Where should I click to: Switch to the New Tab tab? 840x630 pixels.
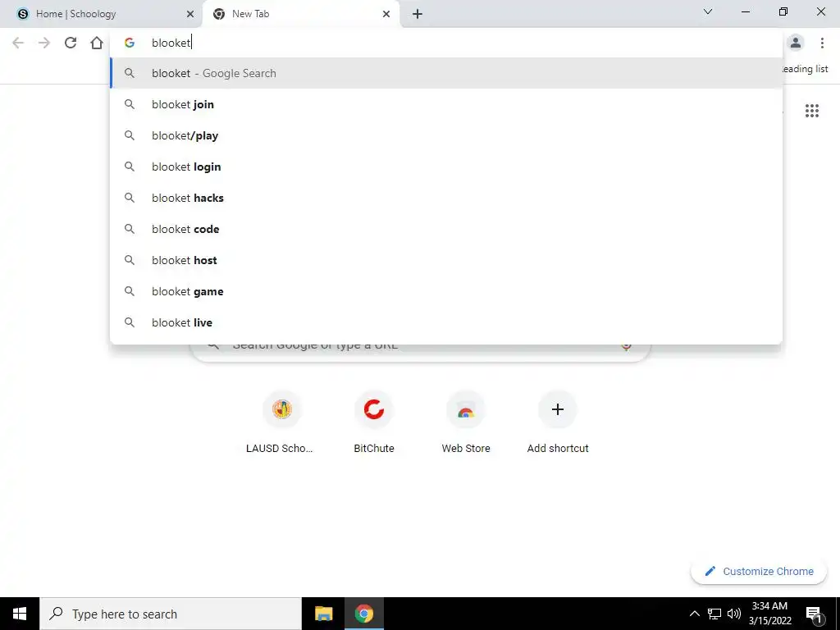click(301, 14)
